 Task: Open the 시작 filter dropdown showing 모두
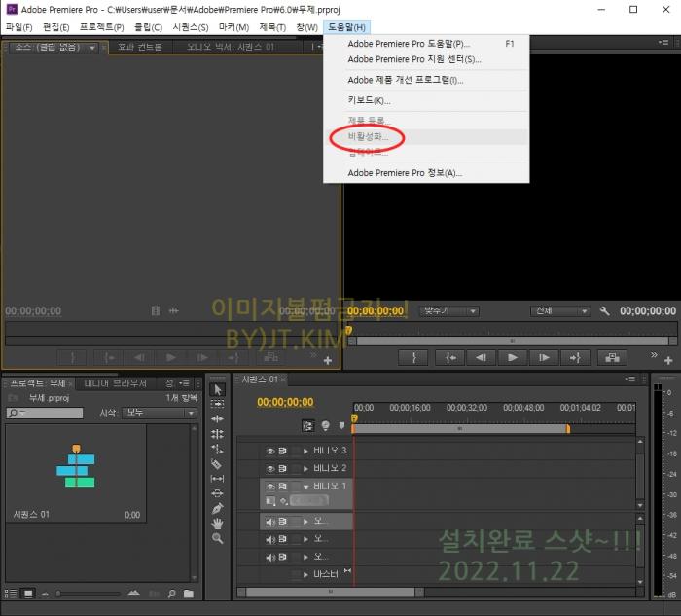(158, 413)
